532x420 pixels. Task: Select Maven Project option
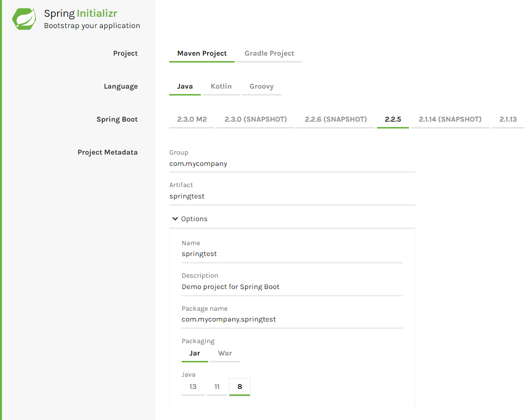click(202, 53)
